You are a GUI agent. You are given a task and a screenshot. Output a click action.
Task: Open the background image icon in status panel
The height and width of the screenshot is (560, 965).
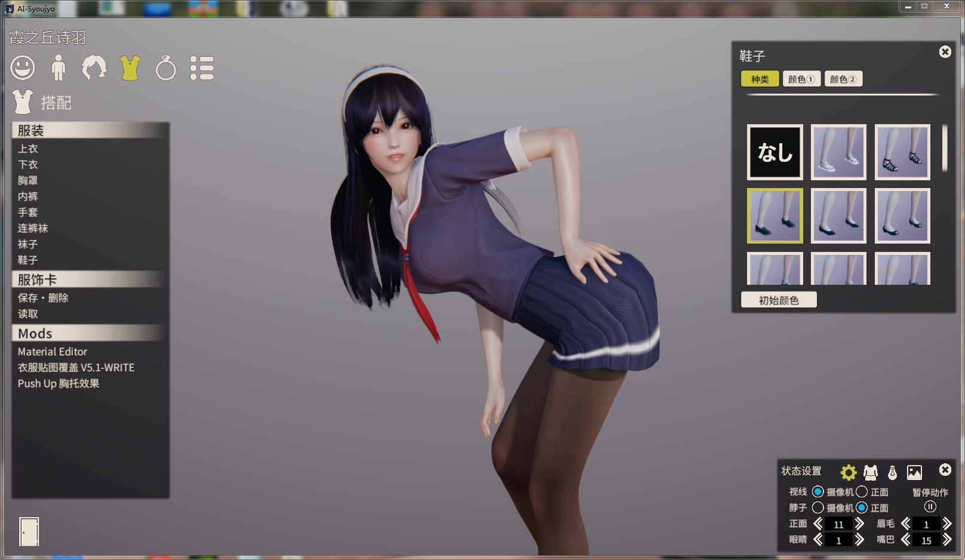(914, 472)
